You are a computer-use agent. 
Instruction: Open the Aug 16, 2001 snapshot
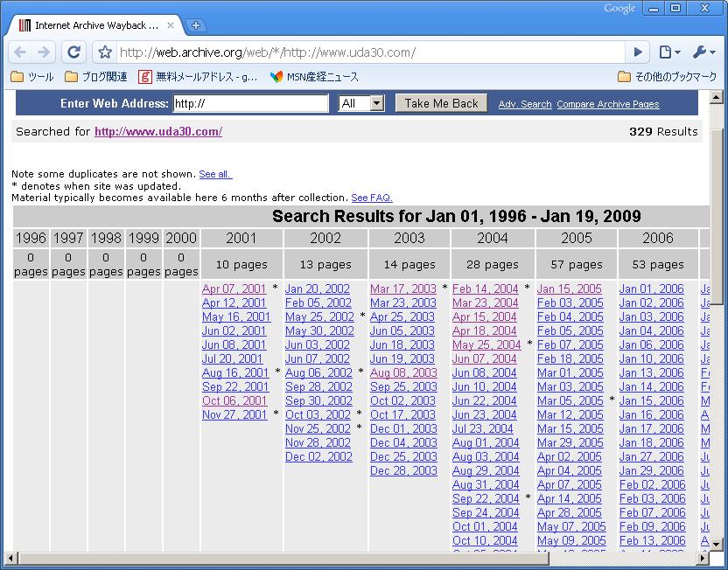tap(235, 373)
